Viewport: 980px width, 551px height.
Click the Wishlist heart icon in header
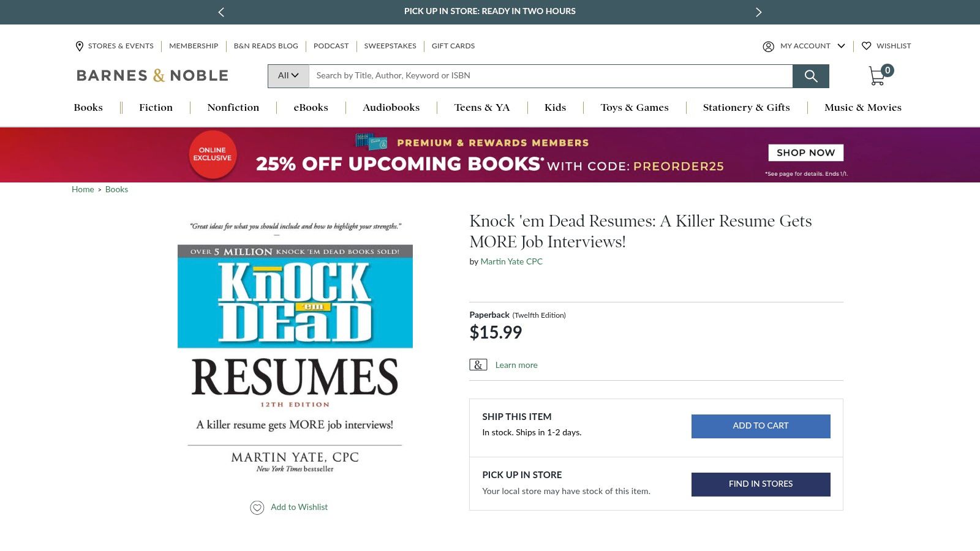(x=867, y=46)
